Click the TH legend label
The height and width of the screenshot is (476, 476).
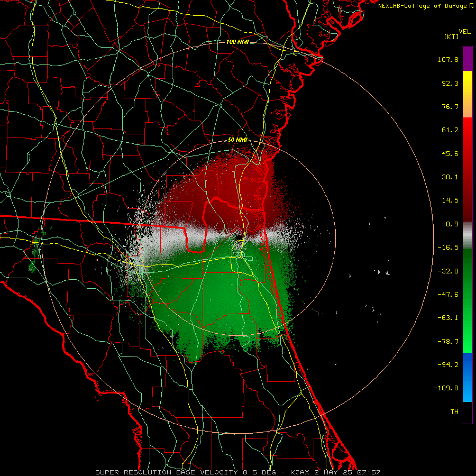[x=454, y=412]
